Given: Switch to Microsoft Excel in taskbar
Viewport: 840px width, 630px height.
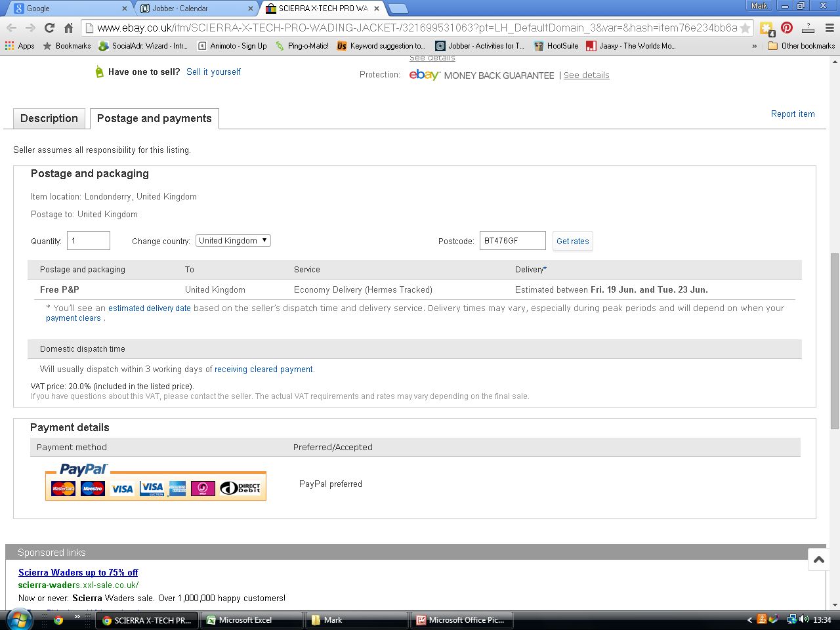Looking at the screenshot, I should click(252, 619).
